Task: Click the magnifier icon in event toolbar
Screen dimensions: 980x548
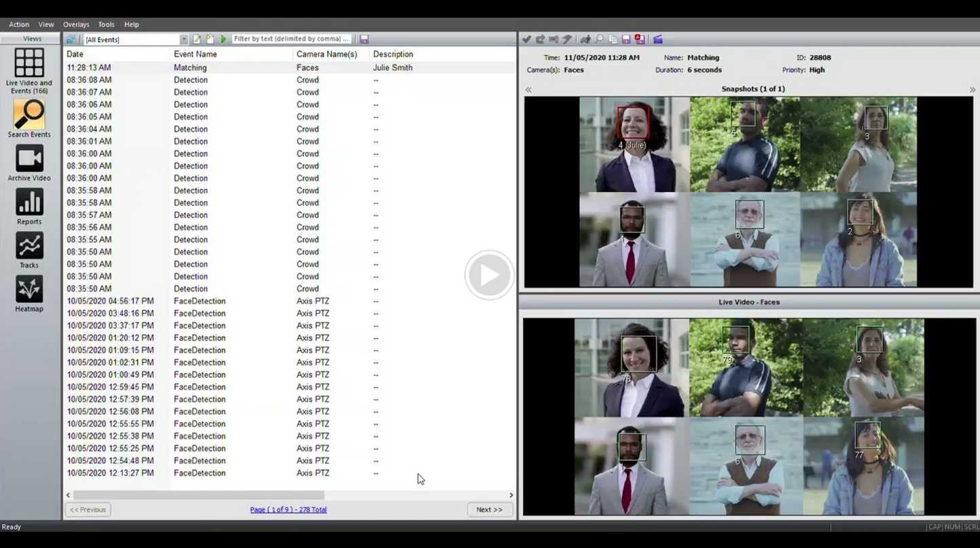Action: [x=599, y=39]
